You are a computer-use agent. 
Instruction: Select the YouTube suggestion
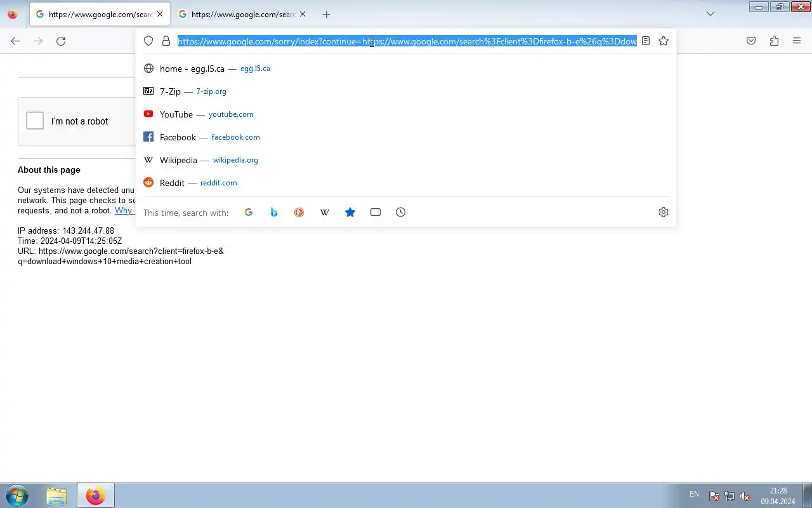(406, 114)
